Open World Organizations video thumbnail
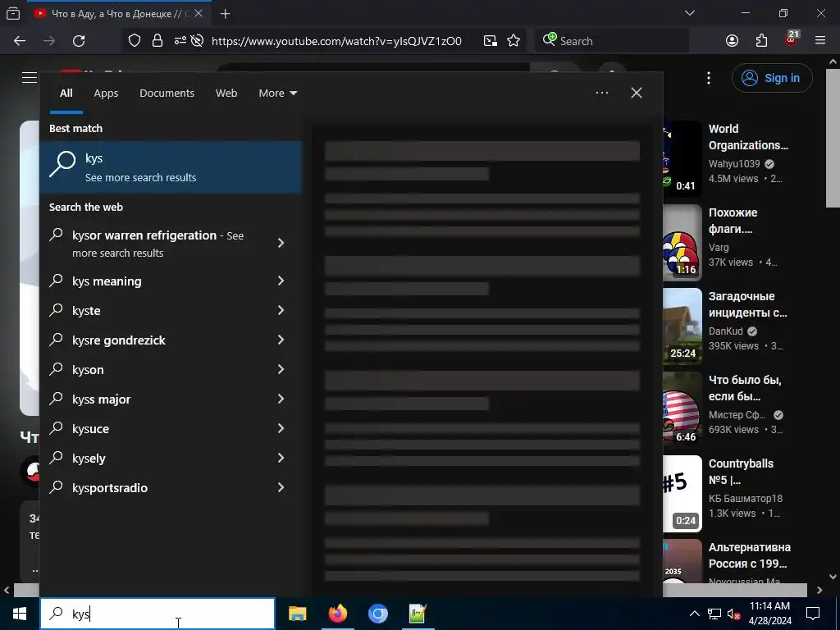This screenshot has width=840, height=630. 682,158
